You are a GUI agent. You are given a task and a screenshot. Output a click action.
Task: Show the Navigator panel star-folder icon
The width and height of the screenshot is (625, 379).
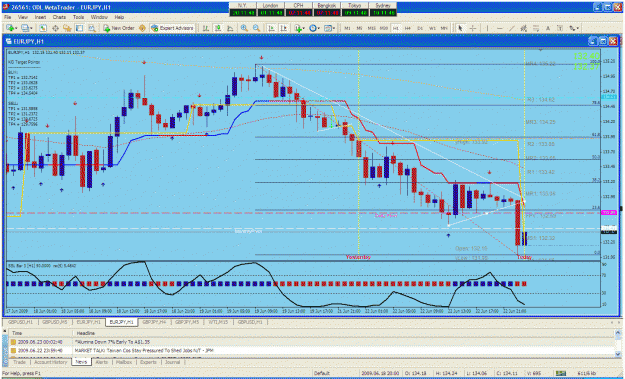pyautogui.click(x=67, y=28)
